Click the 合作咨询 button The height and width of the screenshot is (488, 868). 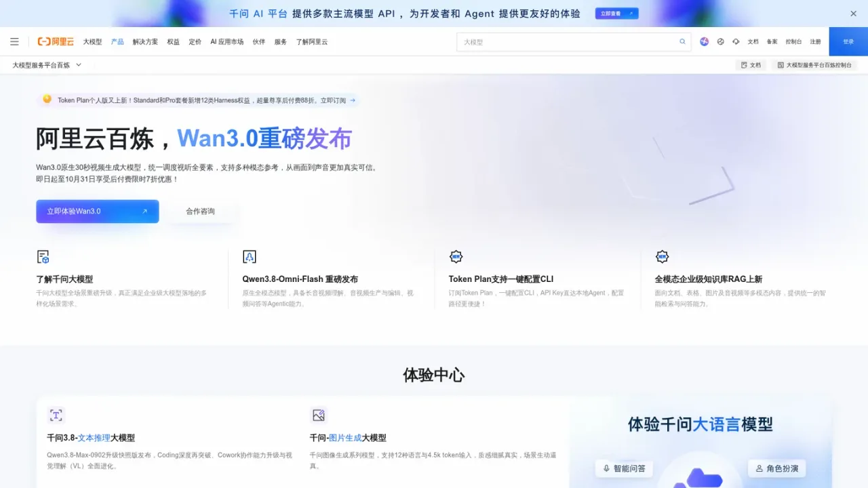pos(201,211)
